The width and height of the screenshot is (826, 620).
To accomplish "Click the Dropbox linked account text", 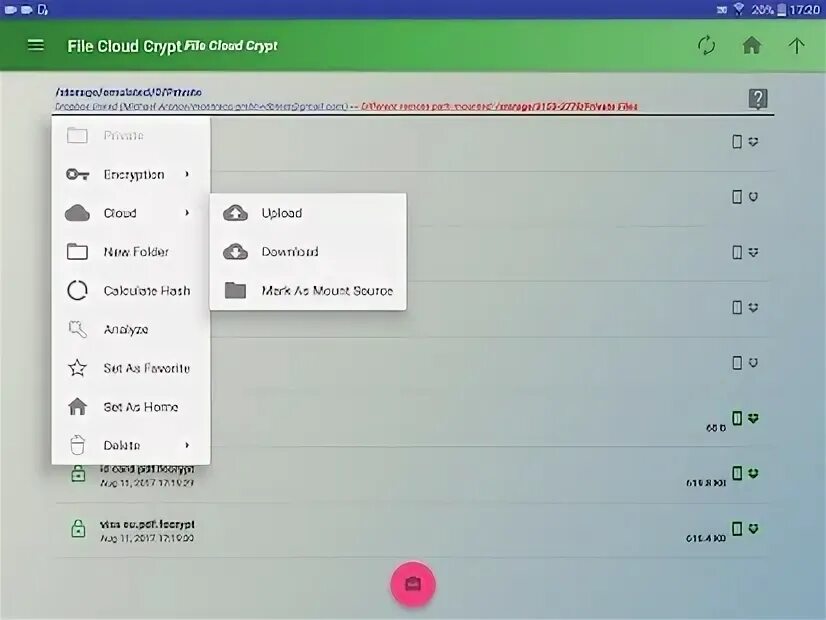I will 201,106.
